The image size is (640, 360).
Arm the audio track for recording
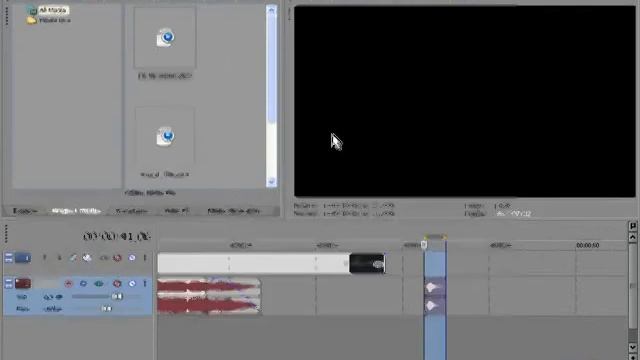tap(68, 283)
